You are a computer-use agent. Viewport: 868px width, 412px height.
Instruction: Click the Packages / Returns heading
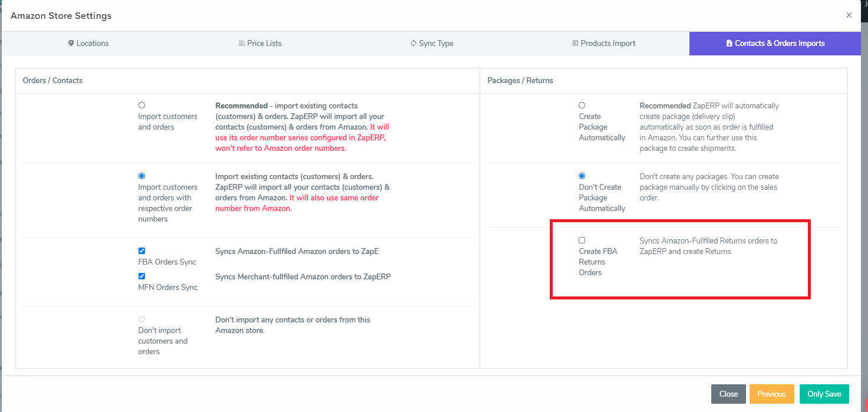pyautogui.click(x=520, y=80)
